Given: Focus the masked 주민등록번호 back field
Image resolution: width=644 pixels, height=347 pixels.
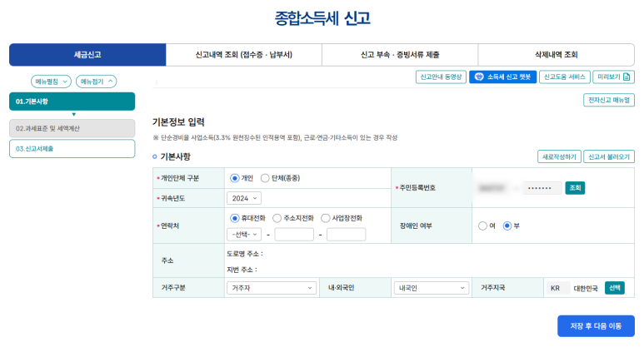Looking at the screenshot, I should click(542, 188).
